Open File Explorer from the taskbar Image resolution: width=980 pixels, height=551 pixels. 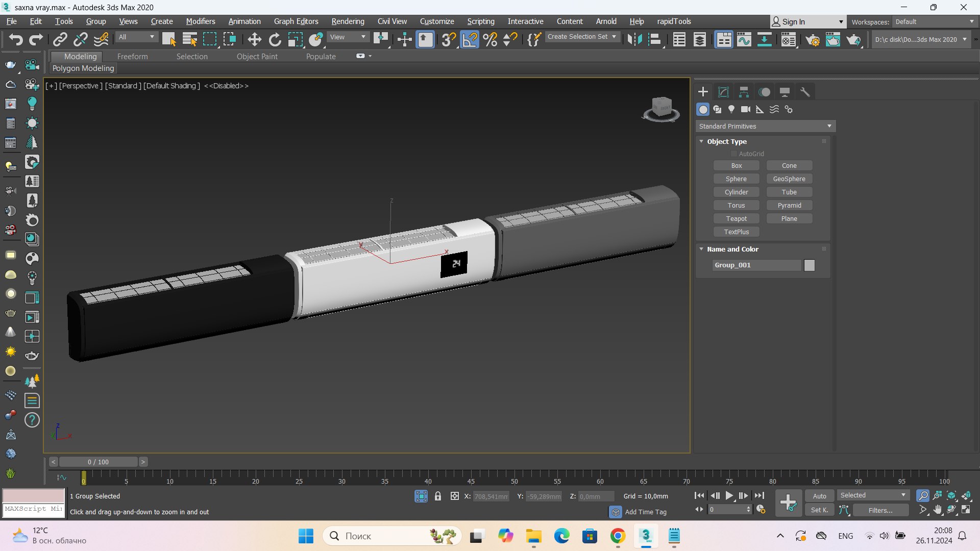[534, 536]
